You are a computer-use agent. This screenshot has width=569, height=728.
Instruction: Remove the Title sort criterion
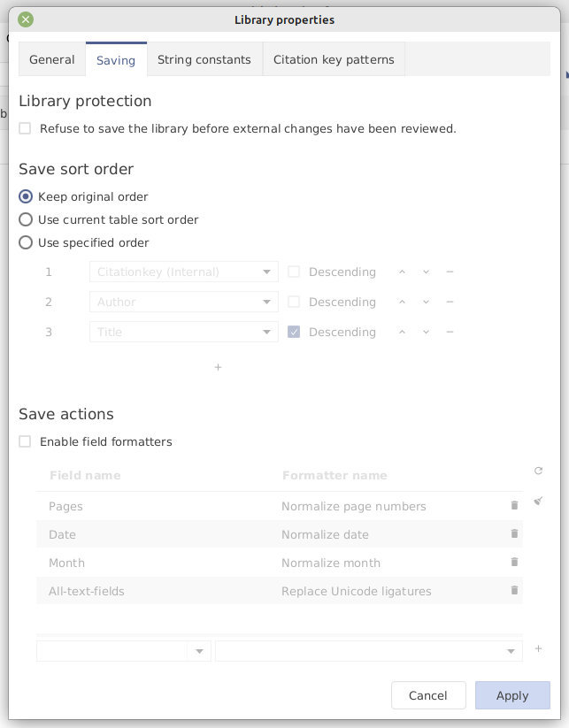point(450,332)
